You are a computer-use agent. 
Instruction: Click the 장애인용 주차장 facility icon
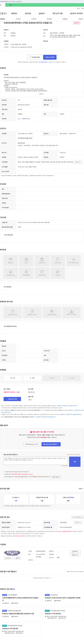pyautogui.click(x=13, y=311)
